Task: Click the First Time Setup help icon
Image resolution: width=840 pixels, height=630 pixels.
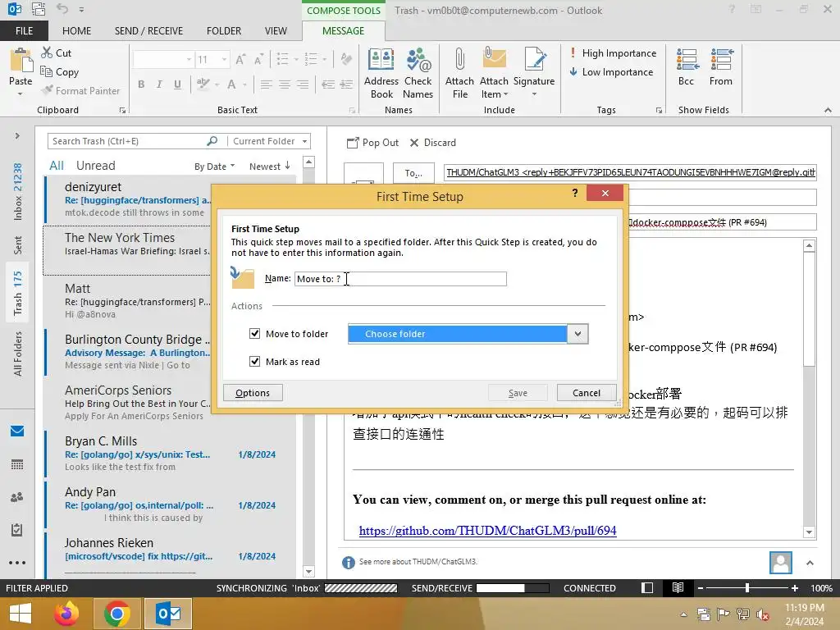Action: [x=575, y=193]
